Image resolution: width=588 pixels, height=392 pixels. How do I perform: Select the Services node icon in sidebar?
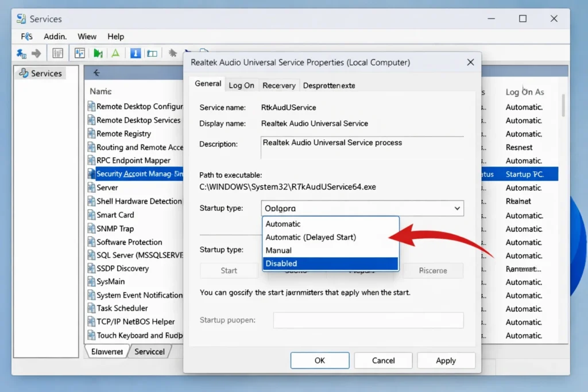tap(24, 73)
